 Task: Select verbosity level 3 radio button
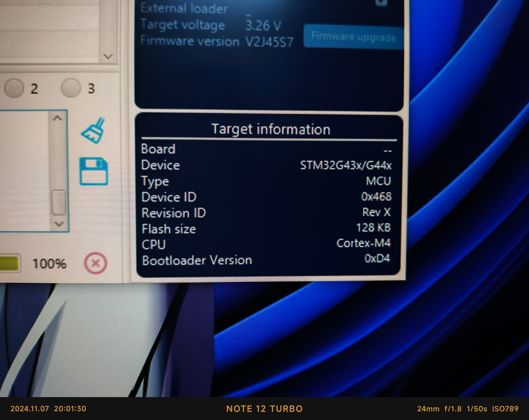(71, 88)
